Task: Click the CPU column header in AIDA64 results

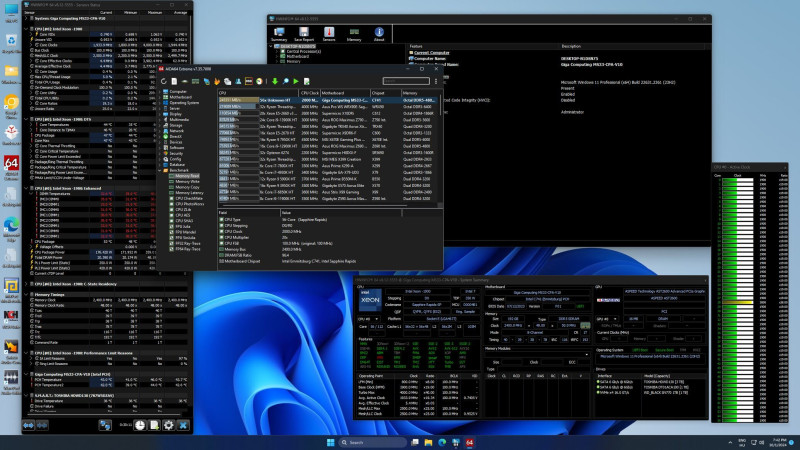Action: pos(258,93)
